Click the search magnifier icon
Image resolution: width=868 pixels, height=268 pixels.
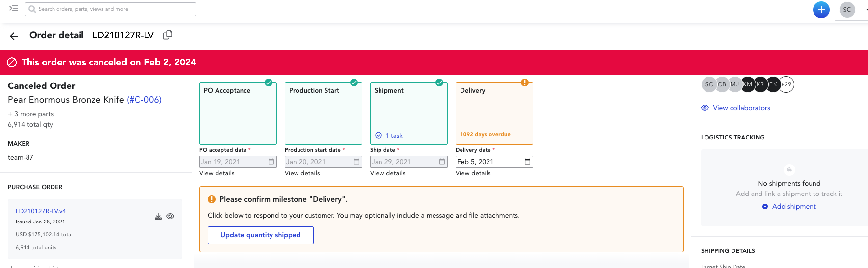coord(32,9)
